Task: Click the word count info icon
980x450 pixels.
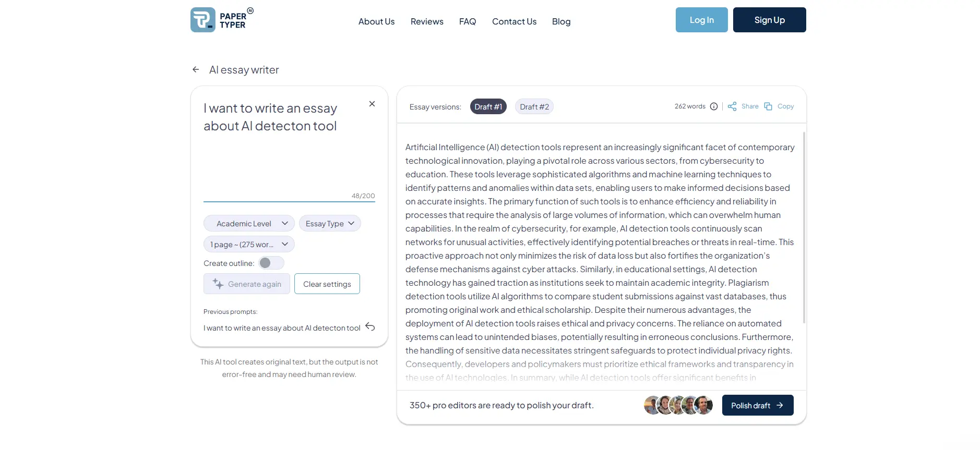Action: point(714,106)
